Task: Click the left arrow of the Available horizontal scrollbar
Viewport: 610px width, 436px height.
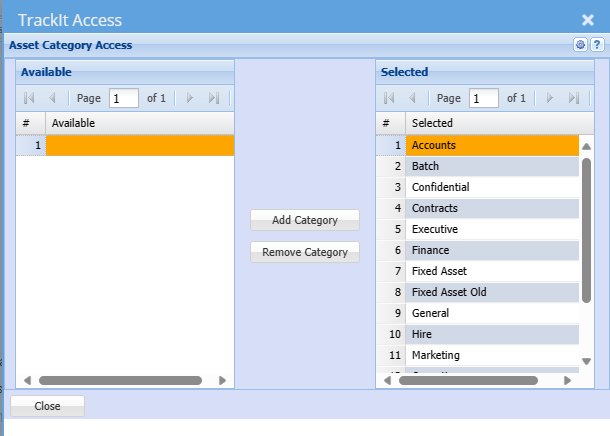Action: pos(27,380)
